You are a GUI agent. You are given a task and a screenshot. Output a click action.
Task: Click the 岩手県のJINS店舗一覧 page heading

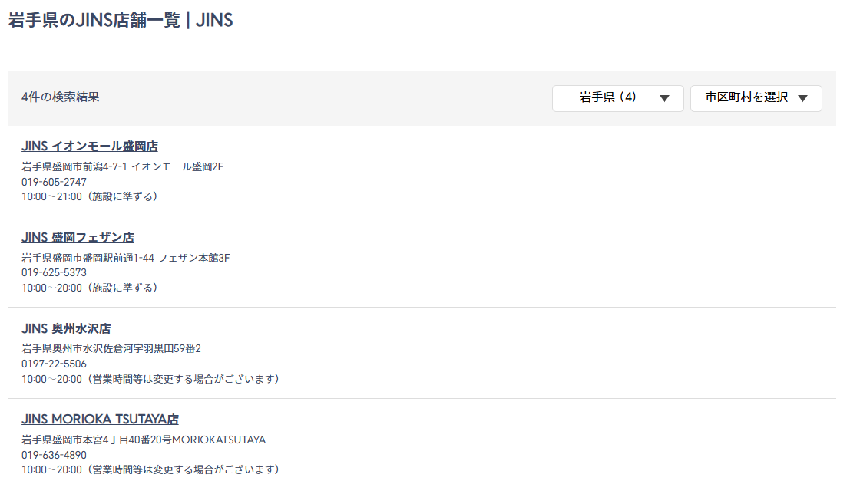tap(121, 21)
